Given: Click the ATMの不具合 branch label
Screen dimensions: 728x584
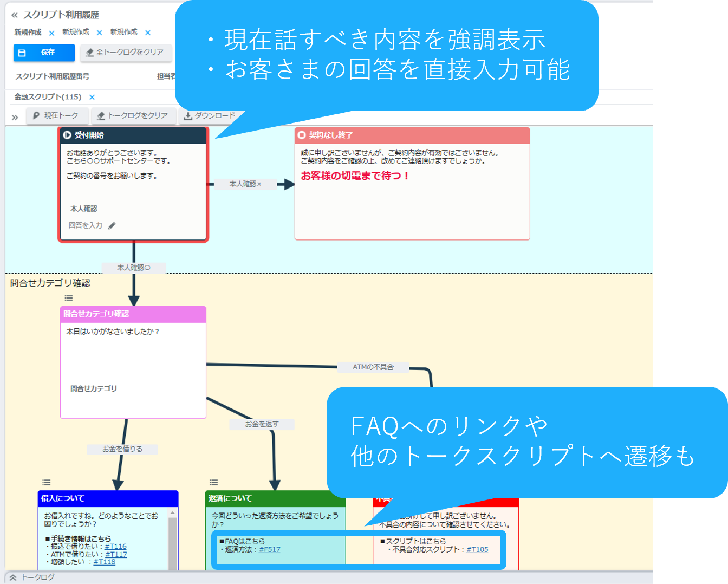Looking at the screenshot, I should click(x=373, y=367).
